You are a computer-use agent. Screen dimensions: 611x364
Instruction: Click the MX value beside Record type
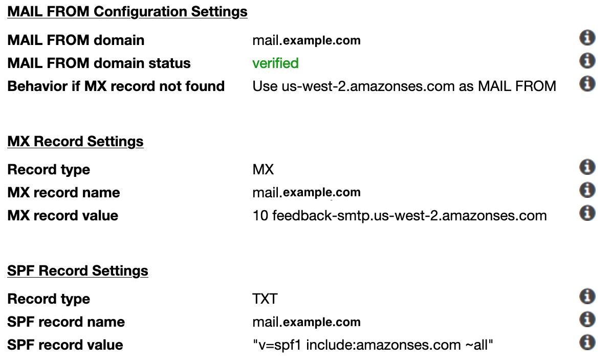point(263,170)
